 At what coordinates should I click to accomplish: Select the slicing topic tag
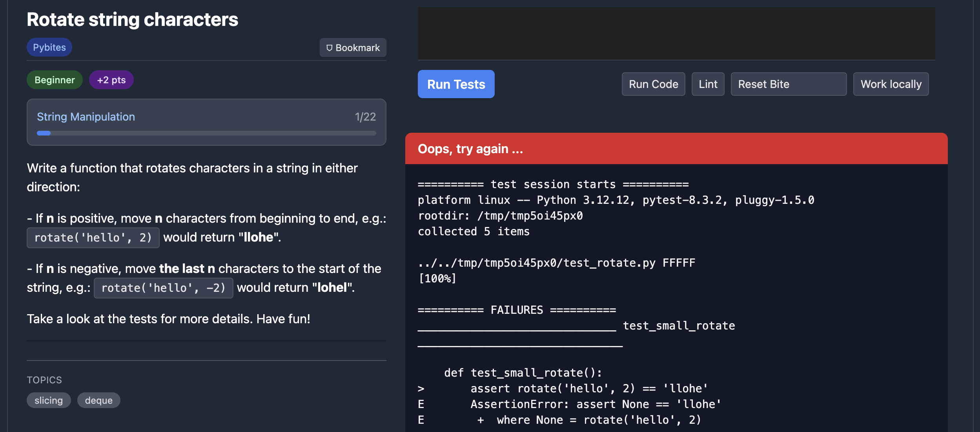pyautogui.click(x=49, y=400)
